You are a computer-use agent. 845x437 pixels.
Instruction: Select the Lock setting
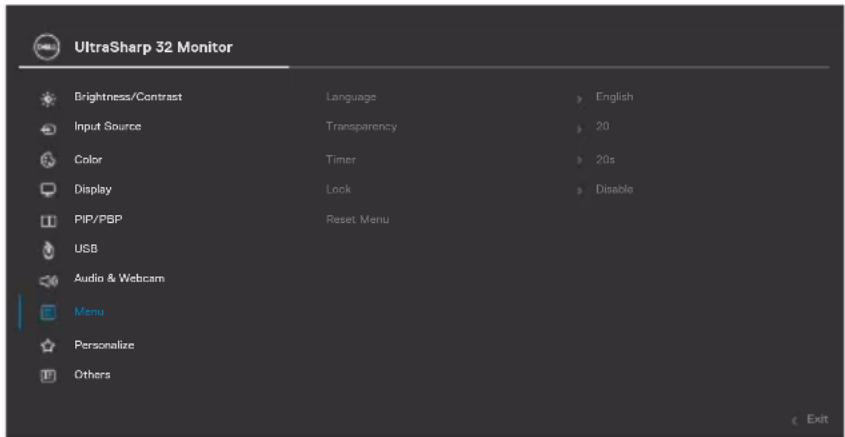(x=338, y=189)
